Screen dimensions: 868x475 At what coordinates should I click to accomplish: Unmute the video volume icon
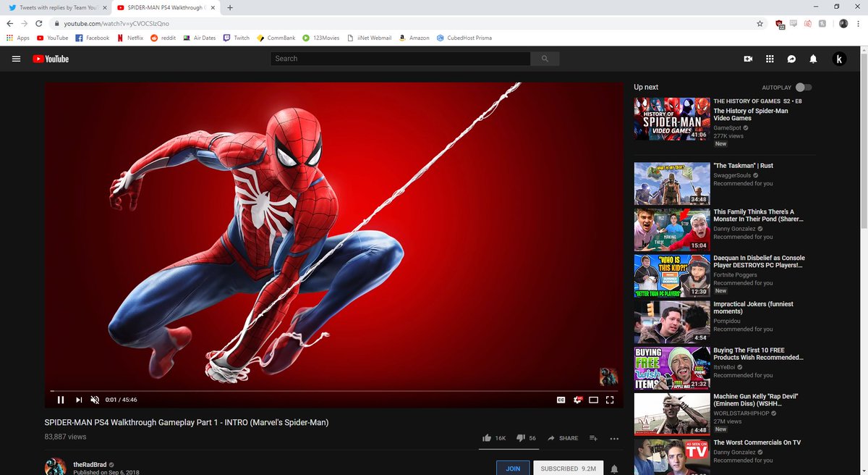(x=95, y=400)
